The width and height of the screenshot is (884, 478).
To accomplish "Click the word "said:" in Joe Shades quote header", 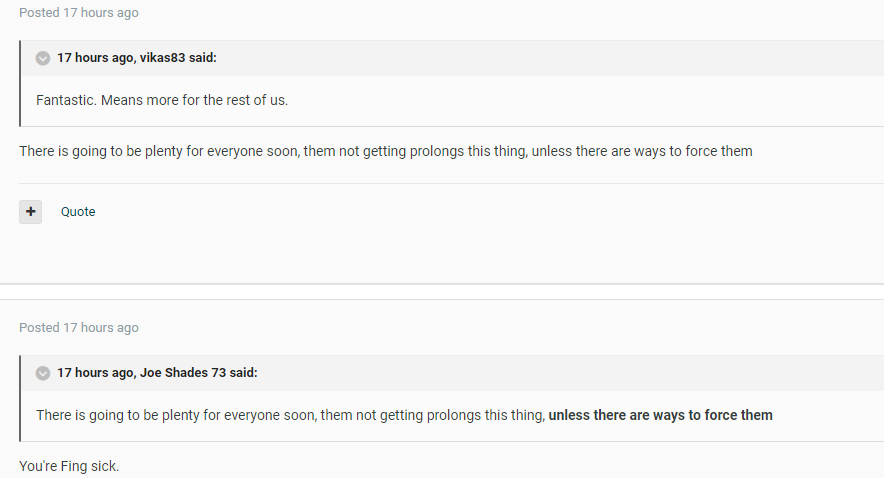I will click(243, 373).
